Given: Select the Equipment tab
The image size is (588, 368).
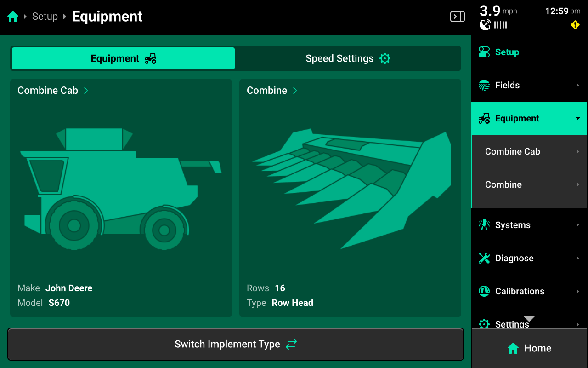Looking at the screenshot, I should tap(123, 58).
